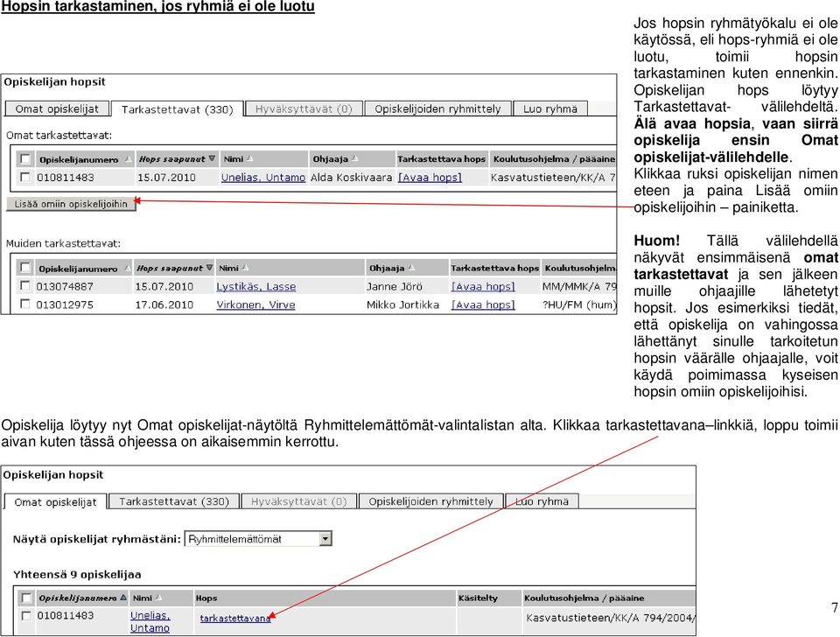Tick select-all checkbox in Yhteensä 9 opiskelijaa table

coord(25,598)
